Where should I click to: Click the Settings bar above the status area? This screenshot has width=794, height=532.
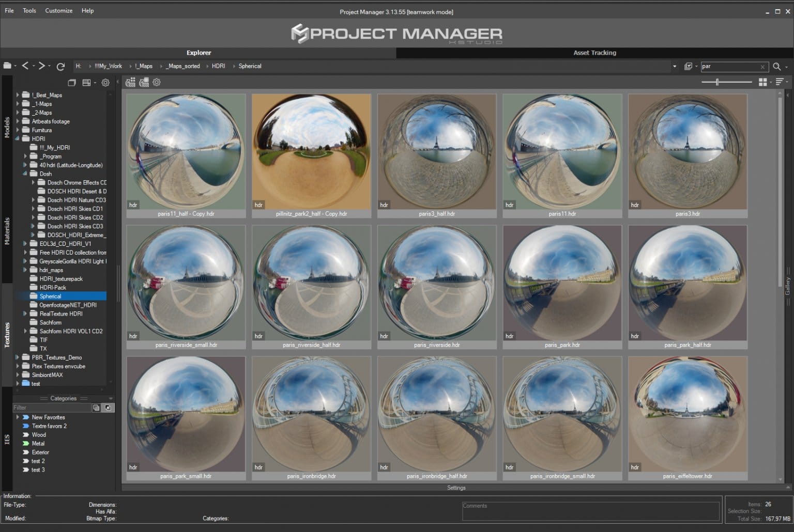pyautogui.click(x=456, y=487)
